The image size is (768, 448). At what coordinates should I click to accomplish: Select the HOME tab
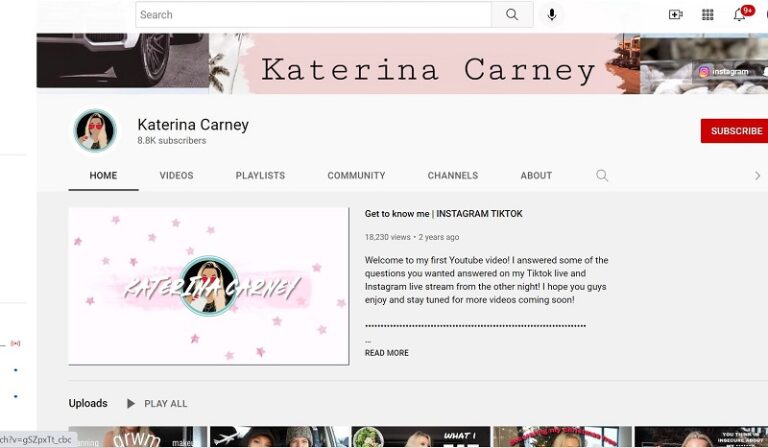[103, 175]
